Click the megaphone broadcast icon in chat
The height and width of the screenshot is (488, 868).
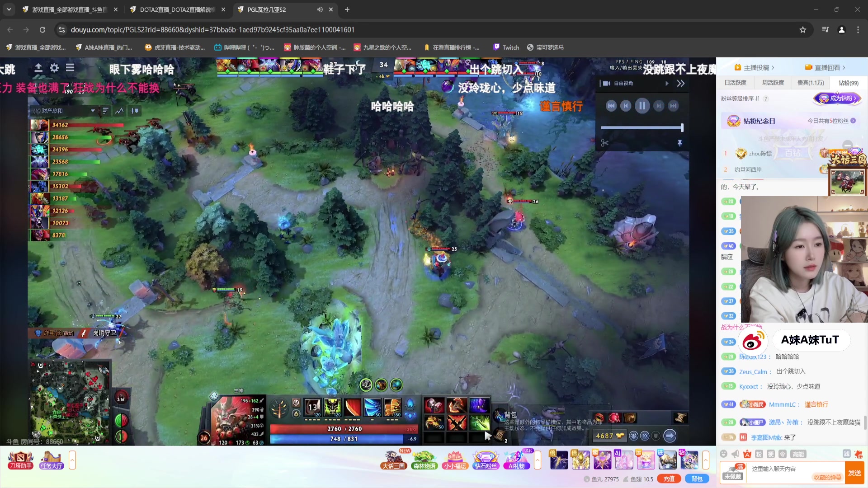736,454
